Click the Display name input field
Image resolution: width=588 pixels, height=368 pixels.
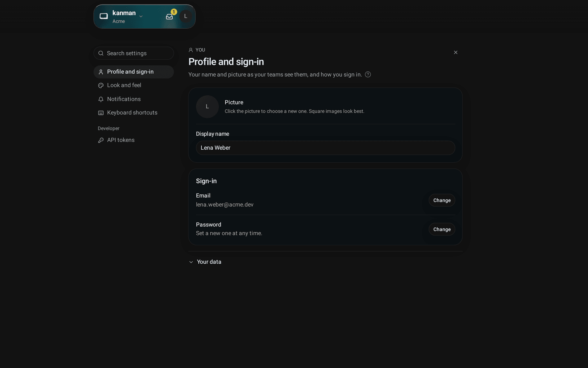[325, 148]
